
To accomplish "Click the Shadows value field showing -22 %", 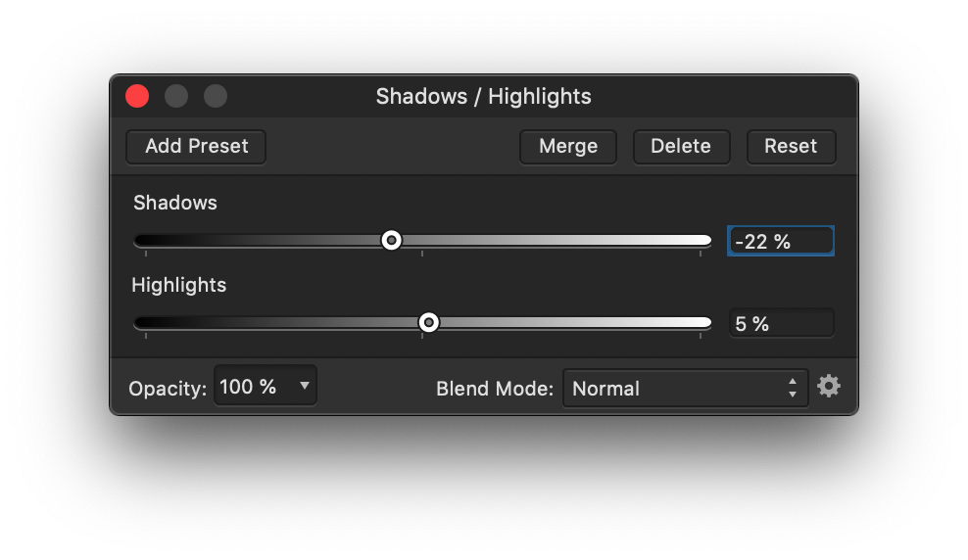I will tap(780, 241).
